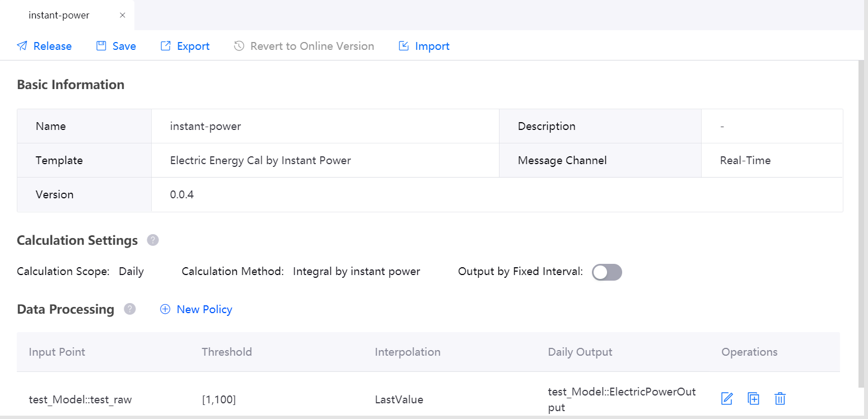Click the Input Point column header
Screen dimensions: 868x419
pyautogui.click(x=57, y=352)
